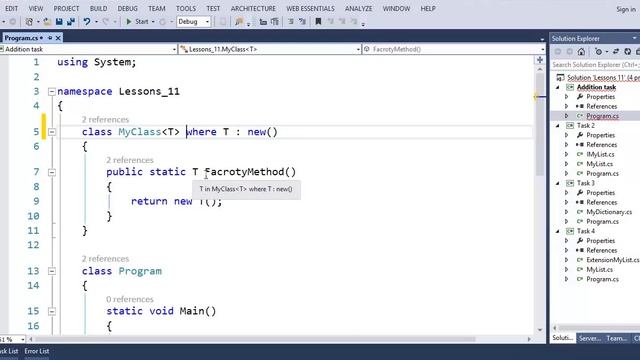Open the TOOLS menu
The height and width of the screenshot is (360, 640).
tap(186, 9)
